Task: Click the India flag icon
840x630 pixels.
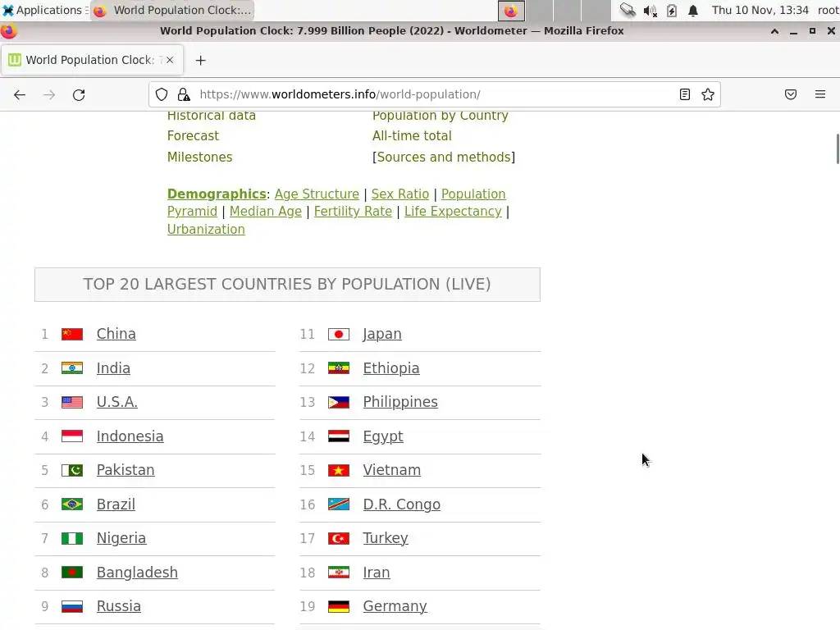Action: tap(72, 368)
